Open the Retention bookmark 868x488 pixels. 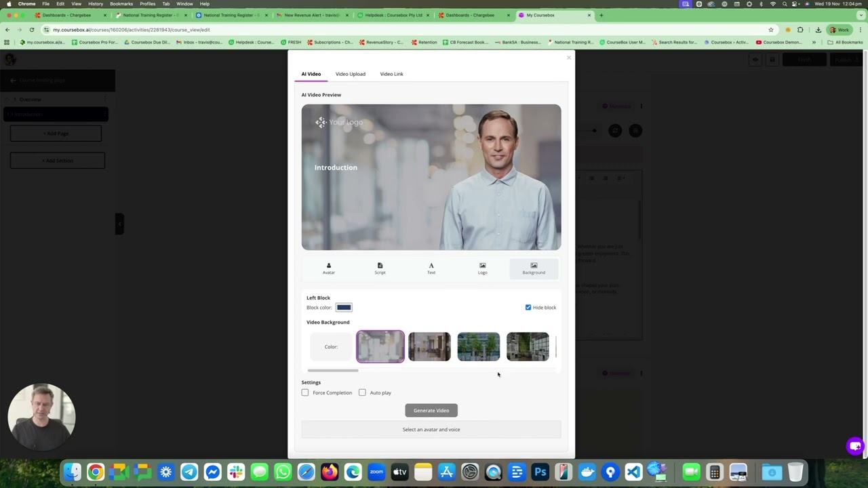click(424, 42)
